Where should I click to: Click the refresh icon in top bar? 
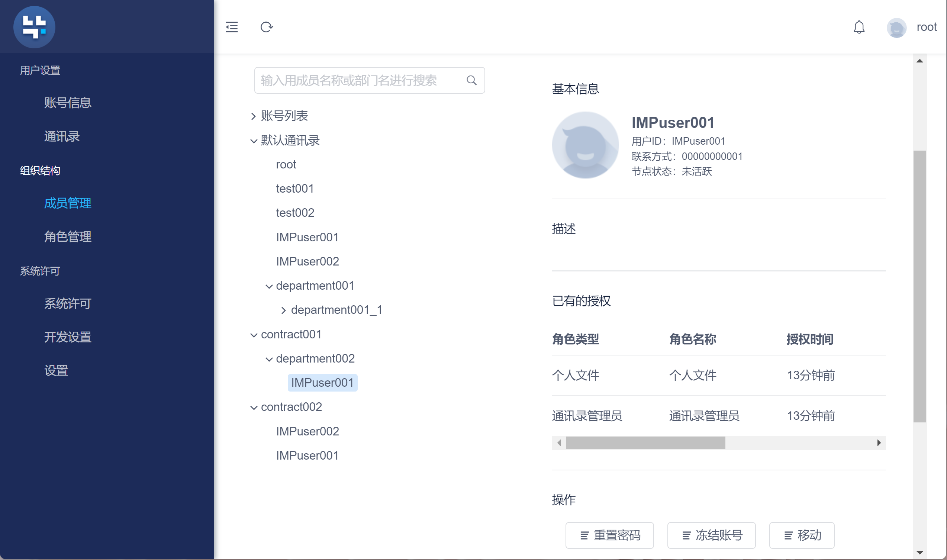[x=267, y=27]
